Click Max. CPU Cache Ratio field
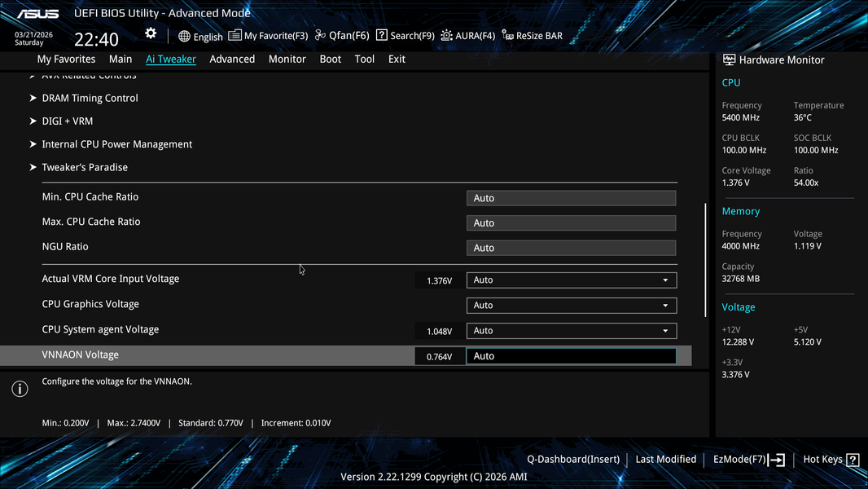This screenshot has width=868, height=489. 572,223
